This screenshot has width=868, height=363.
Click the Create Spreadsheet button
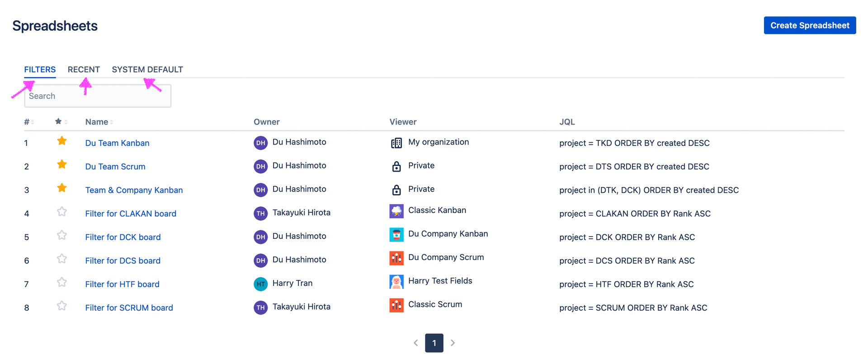pyautogui.click(x=810, y=25)
